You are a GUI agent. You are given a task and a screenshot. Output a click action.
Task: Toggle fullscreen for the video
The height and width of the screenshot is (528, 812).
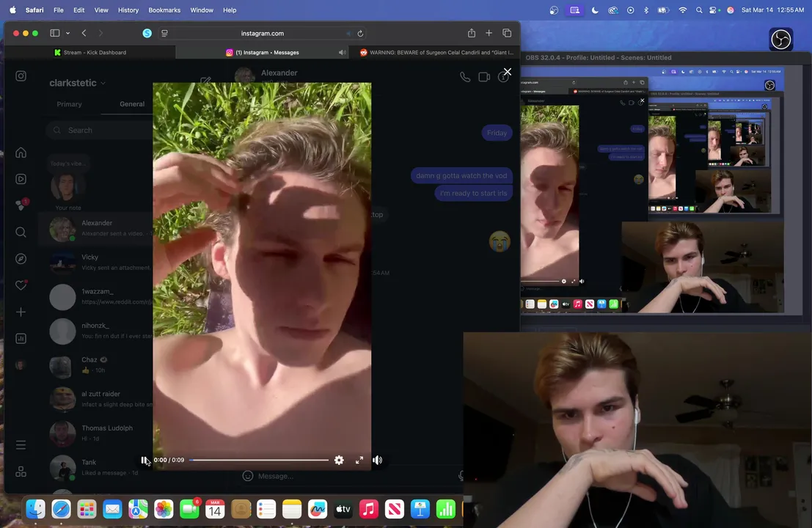(359, 461)
